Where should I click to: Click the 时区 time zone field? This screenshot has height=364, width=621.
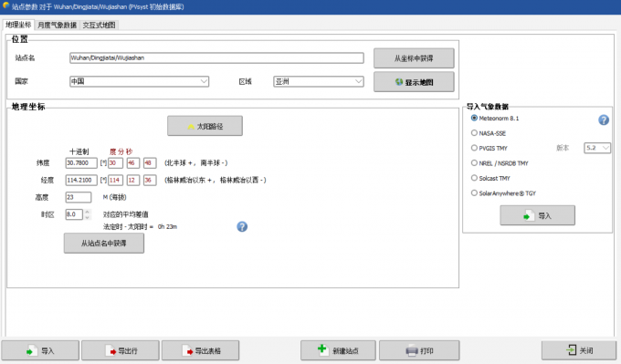pyautogui.click(x=74, y=214)
